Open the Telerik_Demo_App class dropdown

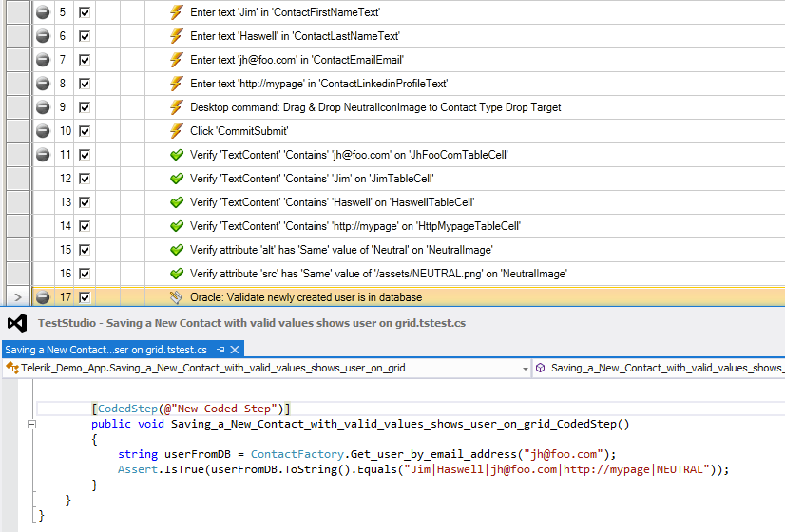click(525, 368)
